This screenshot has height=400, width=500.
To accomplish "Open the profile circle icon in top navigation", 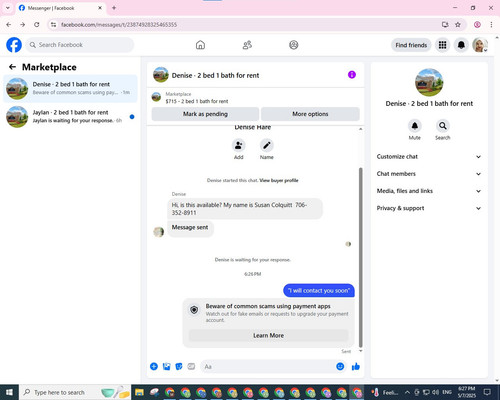I will pos(294,45).
